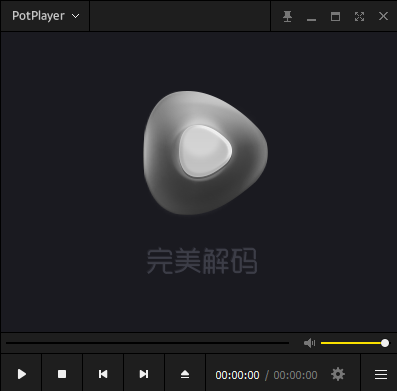Screen dimensions: 397x391
Task: Open a file with the eject icon
Action: point(185,374)
